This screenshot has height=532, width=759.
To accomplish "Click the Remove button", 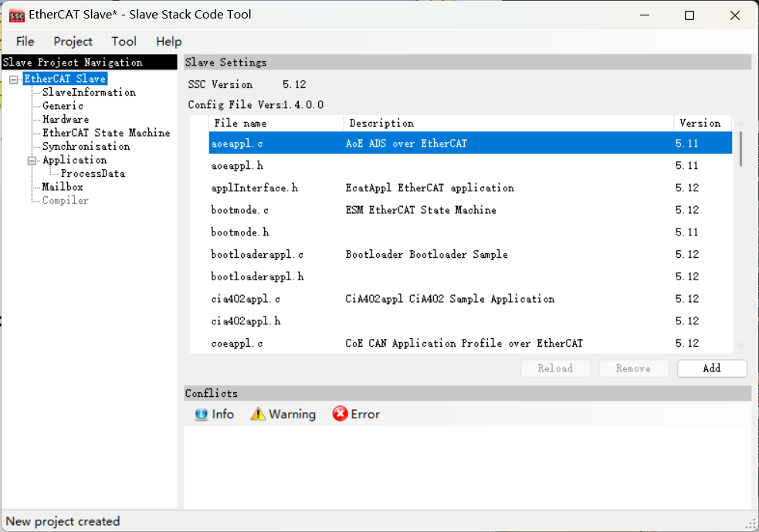I will point(634,368).
